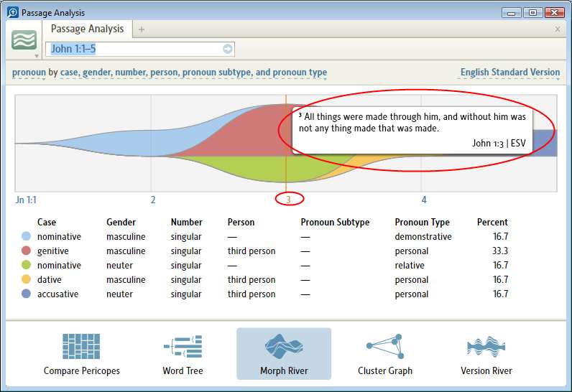Select the Passage Analysis tab
The width and height of the screenshot is (572, 392).
[87, 29]
